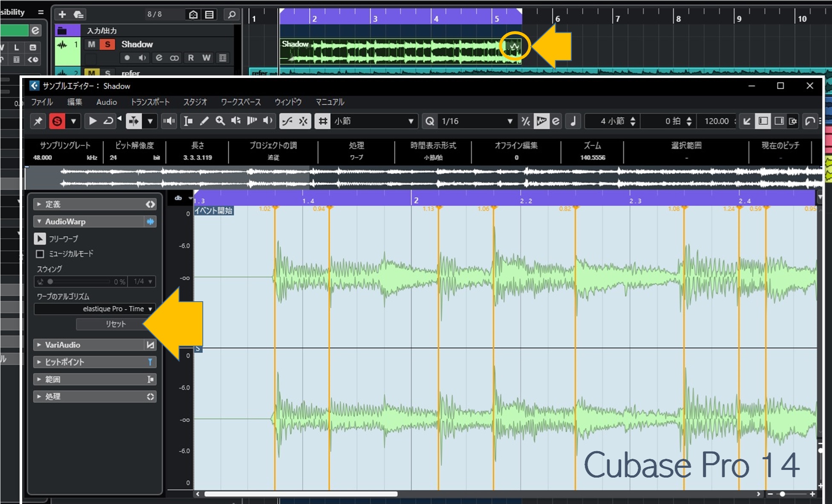
Task: Click Add Track plus button in project window
Action: coord(62,14)
